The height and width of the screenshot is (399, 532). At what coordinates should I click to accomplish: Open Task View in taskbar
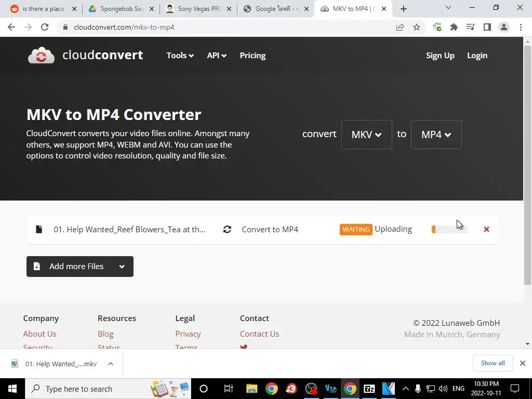click(229, 389)
